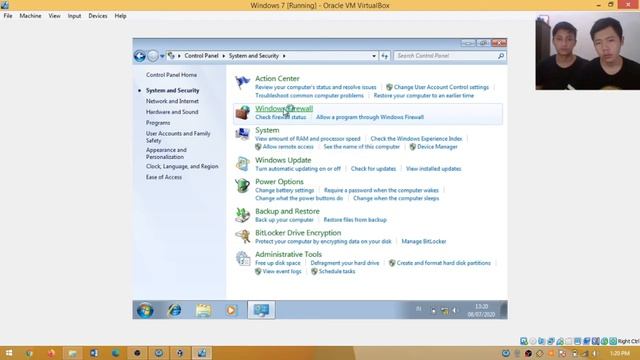
Task: Open the VirtualBox Machine menu
Action: coord(30,16)
